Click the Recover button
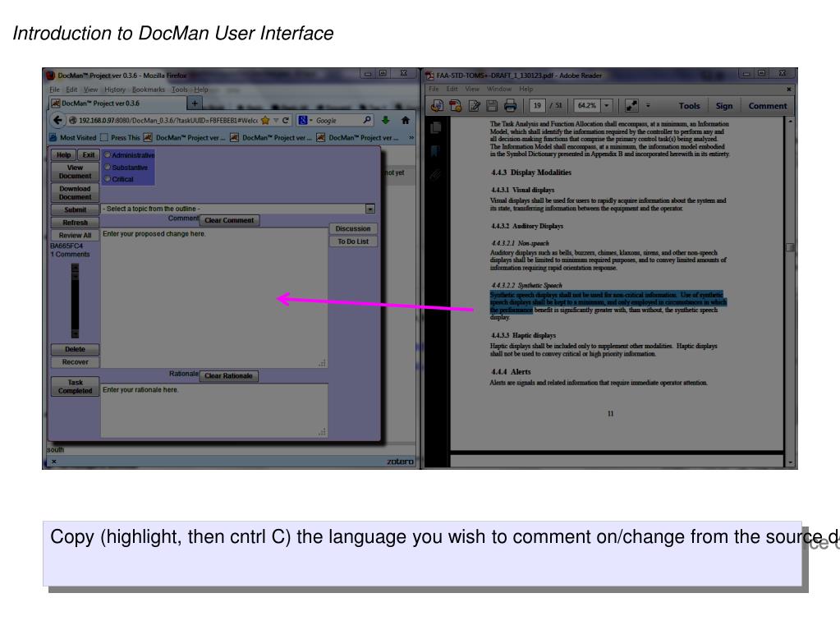This screenshot has width=840, height=630. tap(75, 362)
